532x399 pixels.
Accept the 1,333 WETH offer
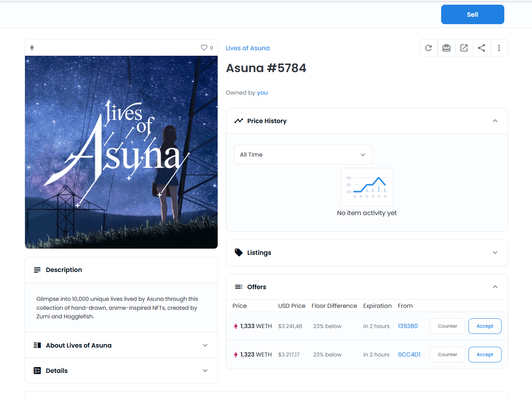click(485, 326)
